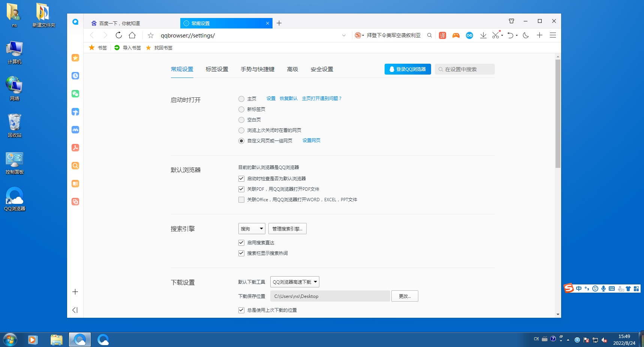Click the QQ browser logo at top left
This screenshot has height=347, width=644.
pyautogui.click(x=75, y=22)
